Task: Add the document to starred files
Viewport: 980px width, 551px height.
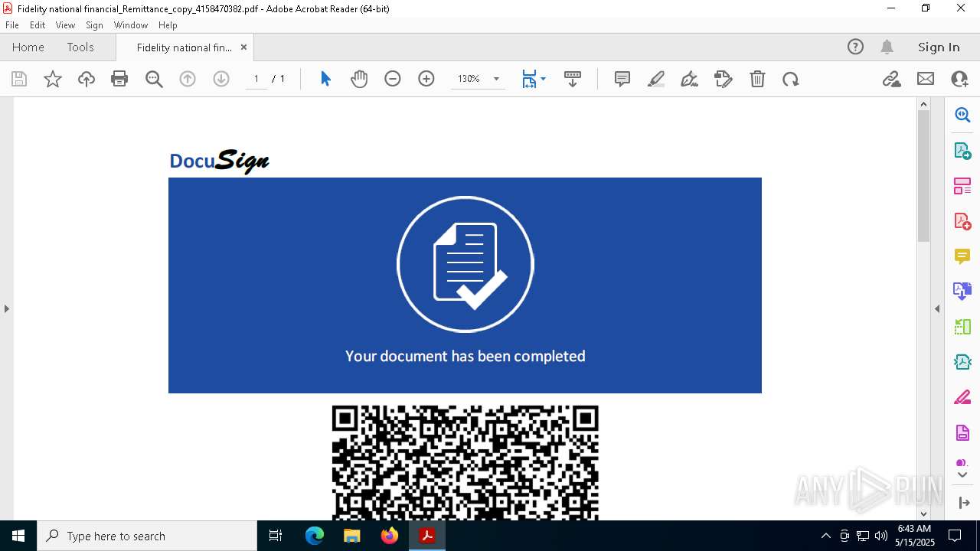Action: 53,79
